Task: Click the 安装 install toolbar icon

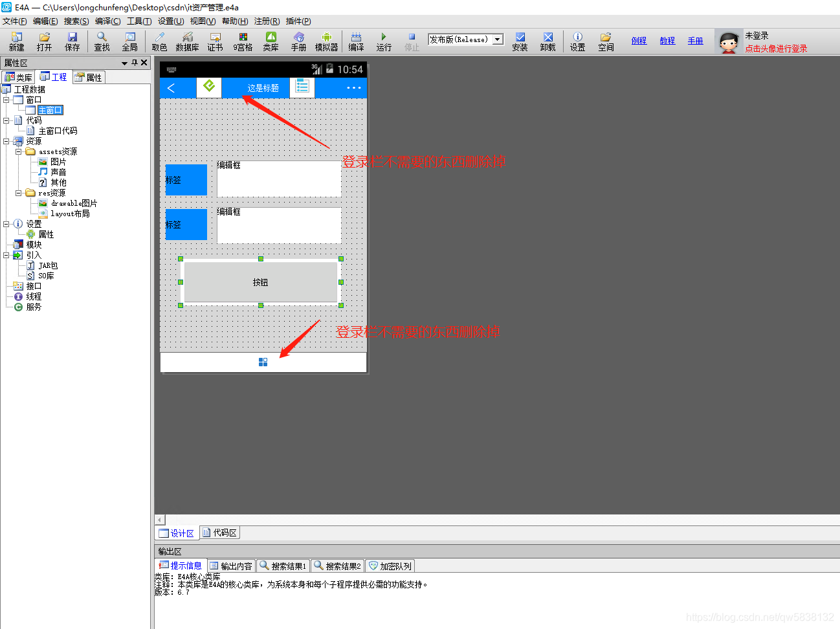Action: click(520, 41)
